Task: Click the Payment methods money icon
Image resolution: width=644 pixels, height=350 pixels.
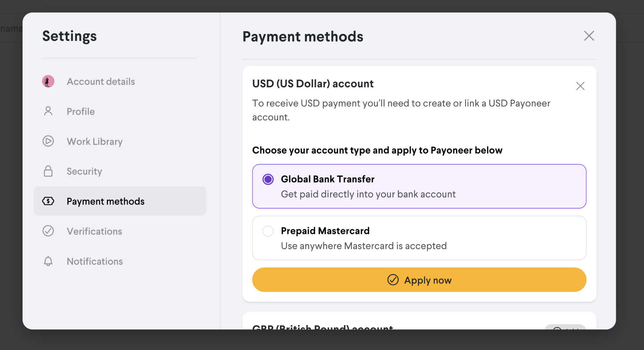Action: (x=48, y=201)
